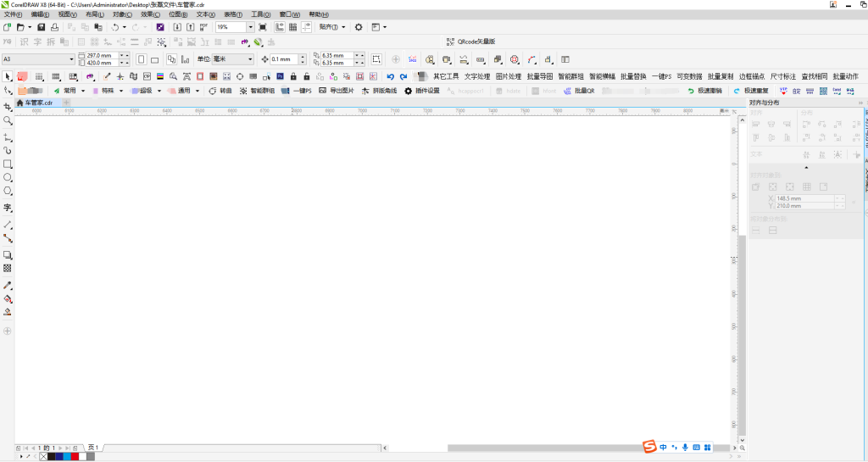Viewport: 868px width, 462px height.
Task: Switch page to landscape orientation
Action: [155, 59]
